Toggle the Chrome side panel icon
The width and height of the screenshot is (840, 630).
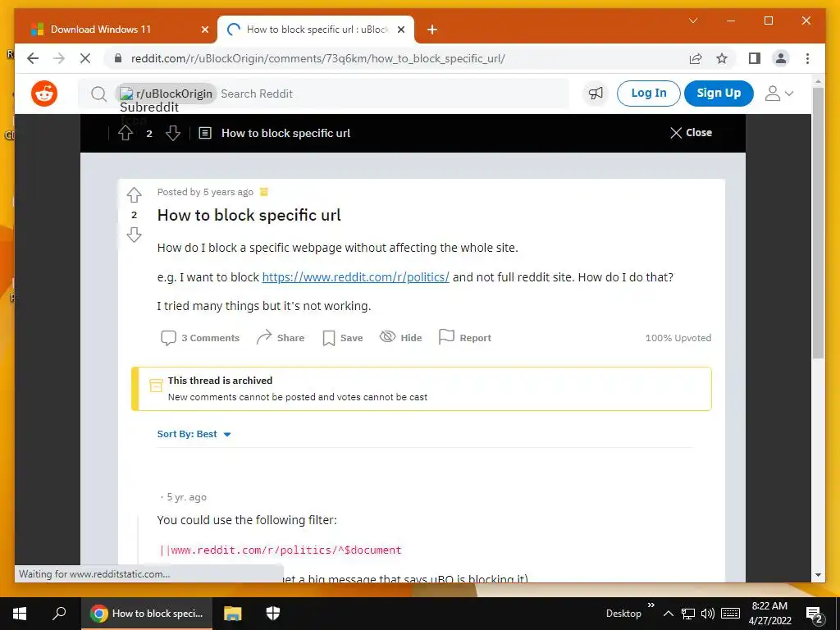pyautogui.click(x=755, y=58)
